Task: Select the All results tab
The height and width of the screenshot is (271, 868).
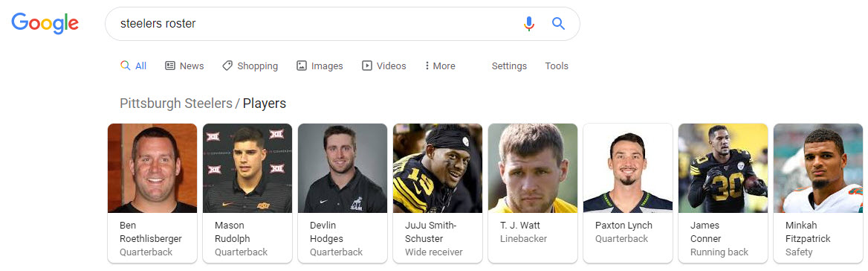Action: [134, 66]
